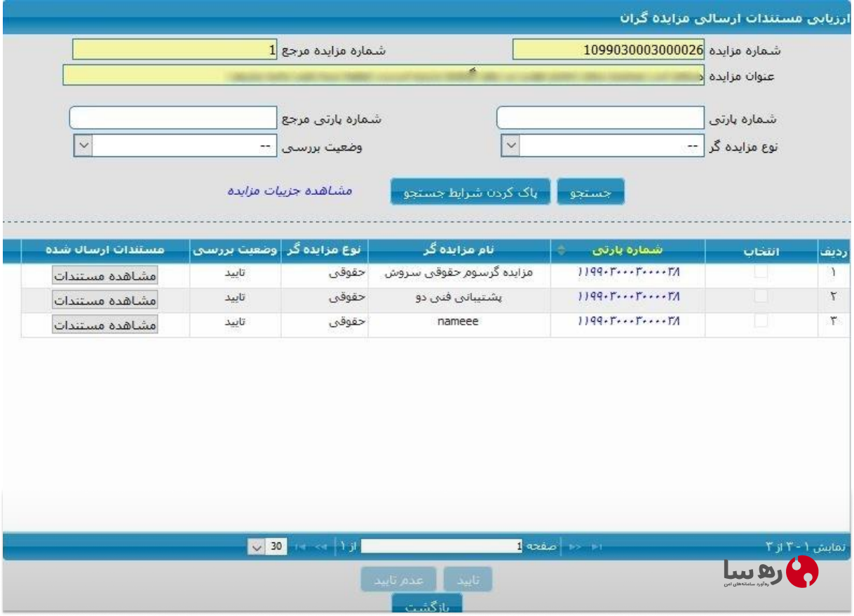Image resolution: width=854 pixels, height=616 pixels.
Task: Click into the شماره پارتی input field
Action: pos(600,118)
